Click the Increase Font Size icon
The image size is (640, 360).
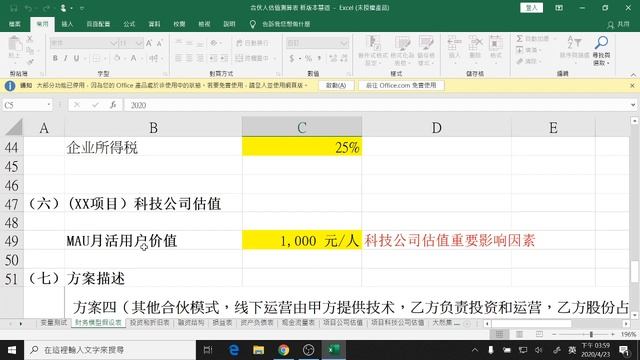tap(149, 43)
